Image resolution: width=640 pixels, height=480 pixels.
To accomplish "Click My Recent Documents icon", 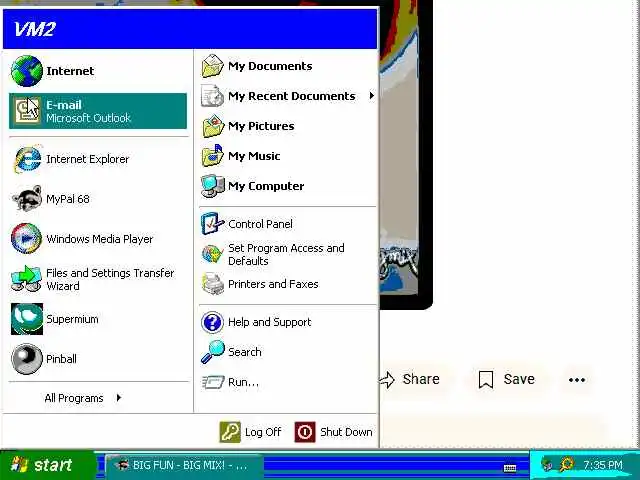I will [213, 96].
